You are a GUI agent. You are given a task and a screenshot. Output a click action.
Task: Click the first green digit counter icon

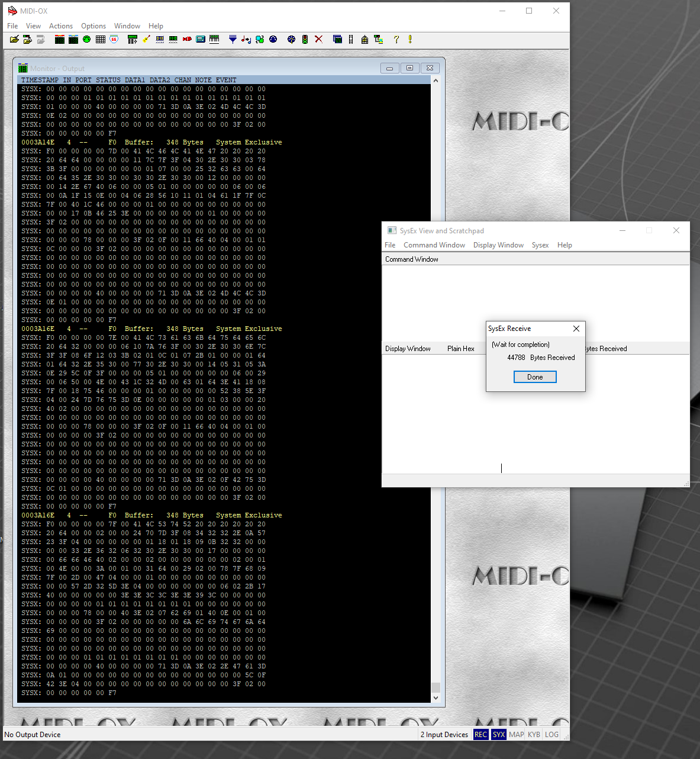[x=160, y=40]
